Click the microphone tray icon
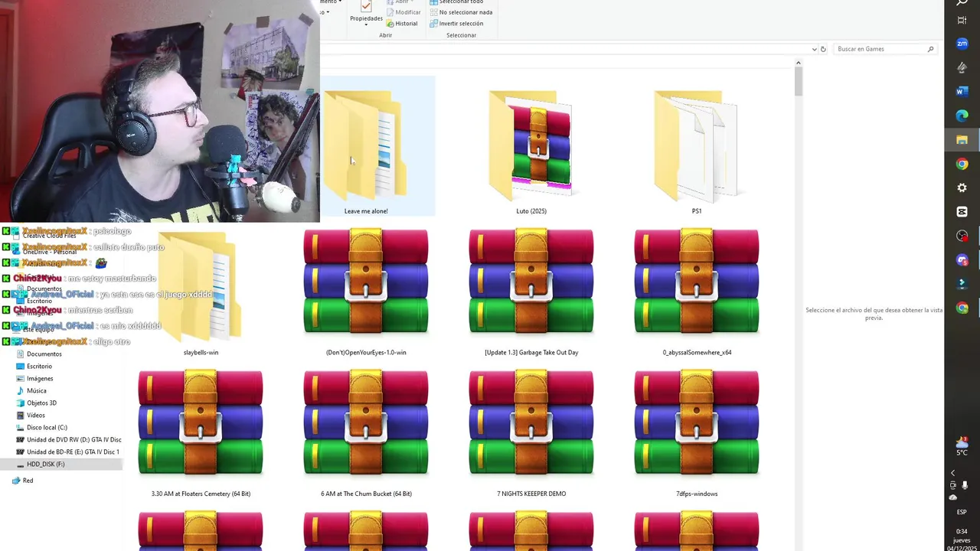Screen dimensions: 980x551 [965, 485]
